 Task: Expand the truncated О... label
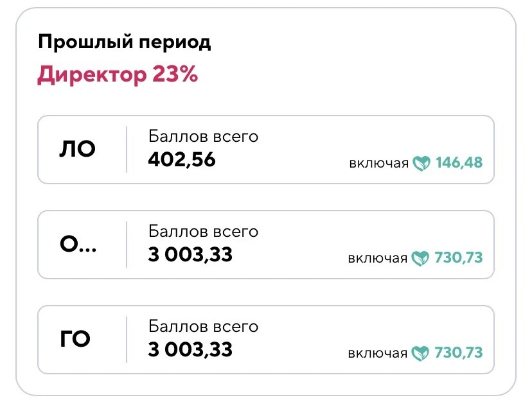[x=78, y=244]
